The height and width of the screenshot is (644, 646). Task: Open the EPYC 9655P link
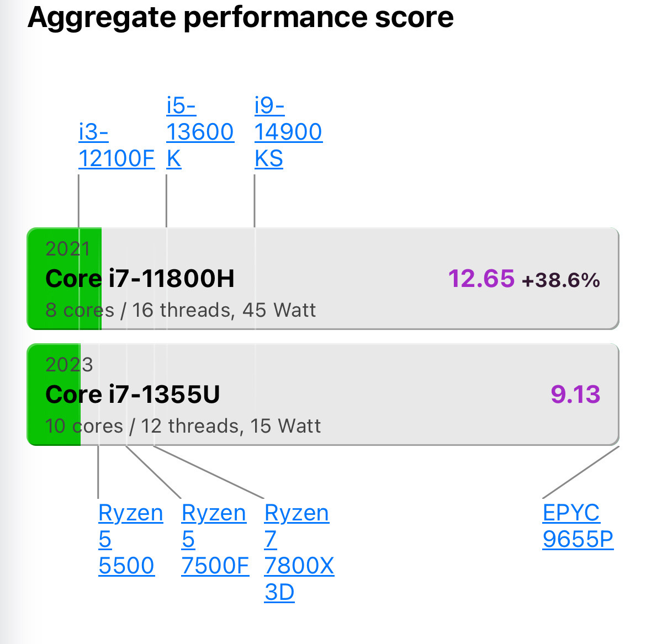(577, 526)
